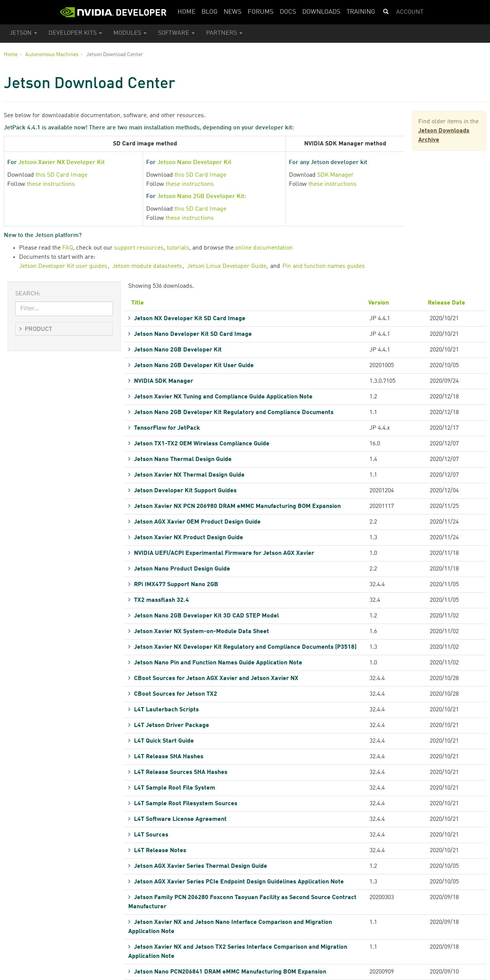Expand L4T Sample Root File System

pyautogui.click(x=174, y=788)
